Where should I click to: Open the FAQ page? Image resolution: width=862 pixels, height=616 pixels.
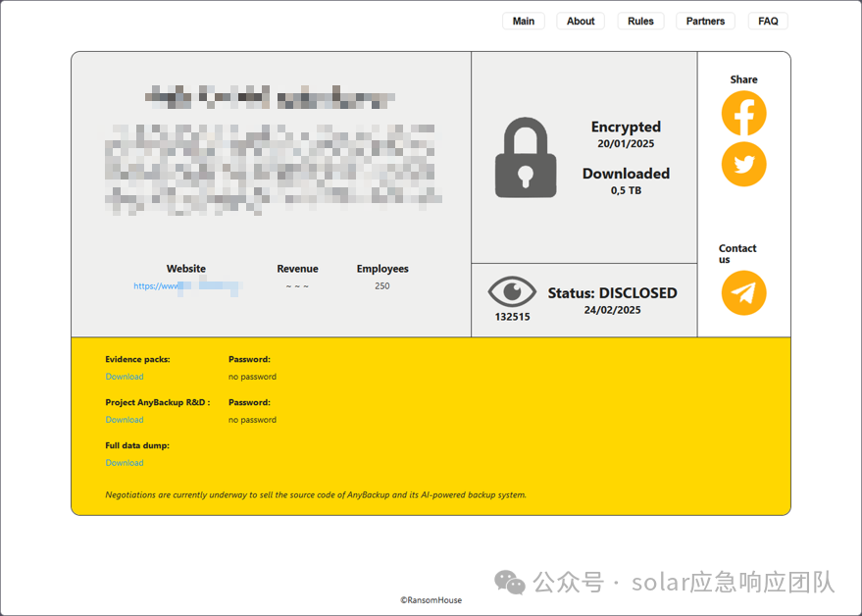[768, 21]
